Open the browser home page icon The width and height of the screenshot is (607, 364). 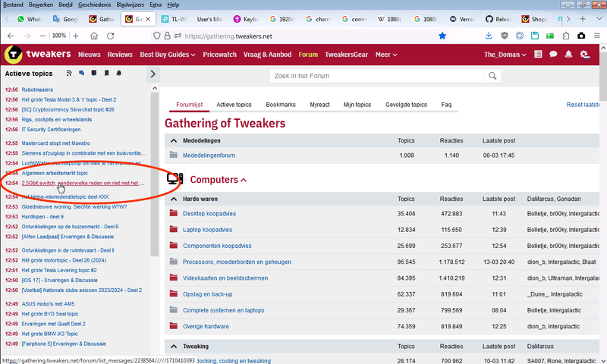(x=94, y=36)
